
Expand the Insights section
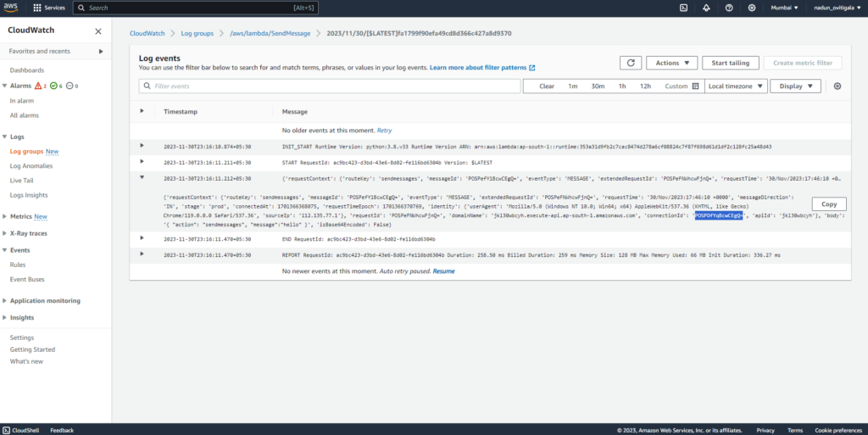[5, 318]
